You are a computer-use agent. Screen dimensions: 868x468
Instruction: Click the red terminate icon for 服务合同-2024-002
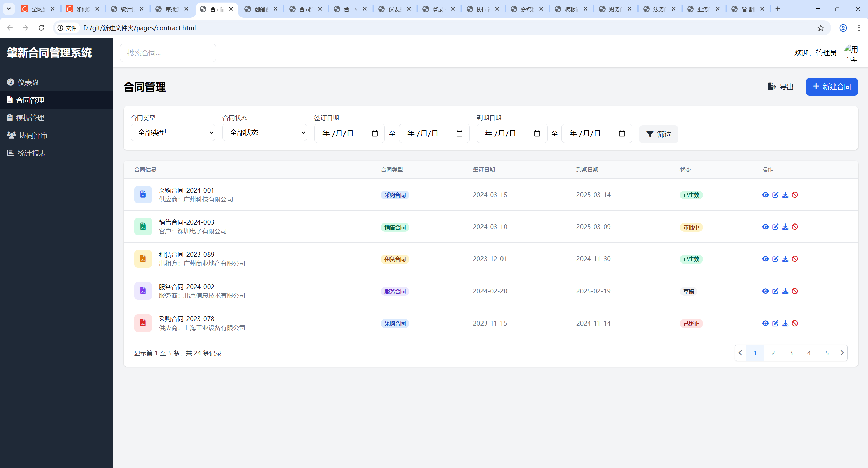pos(795,291)
